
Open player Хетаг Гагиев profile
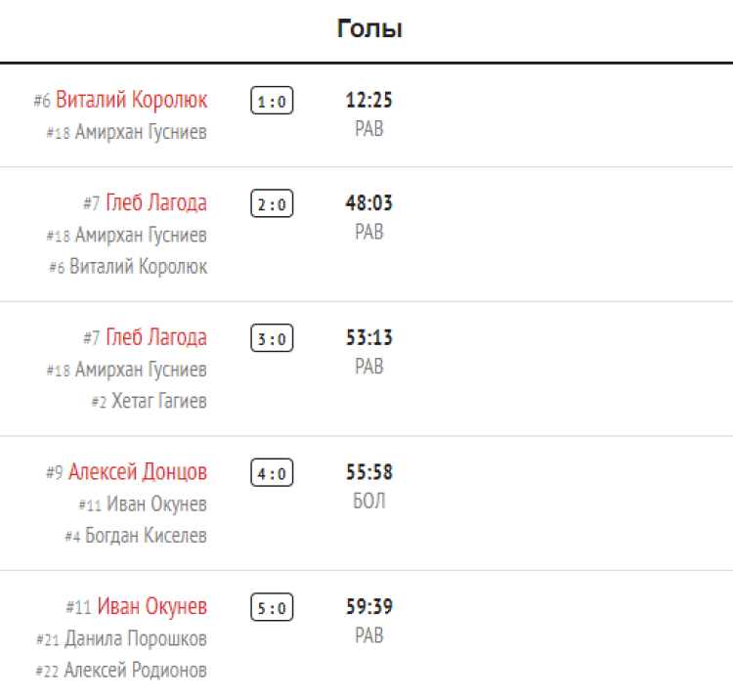click(x=159, y=401)
